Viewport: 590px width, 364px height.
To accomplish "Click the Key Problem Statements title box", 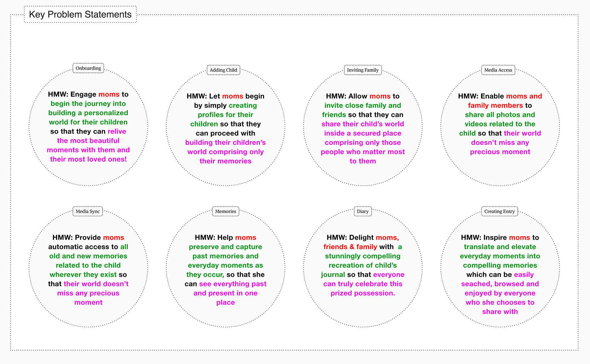I will click(80, 14).
